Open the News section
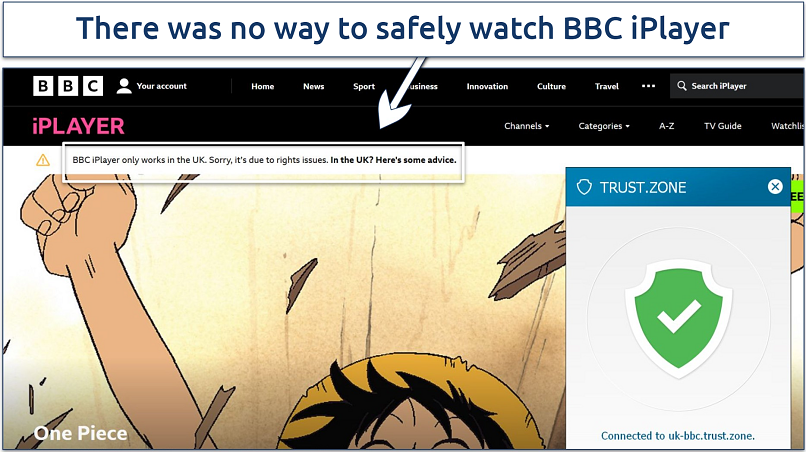 tap(314, 86)
